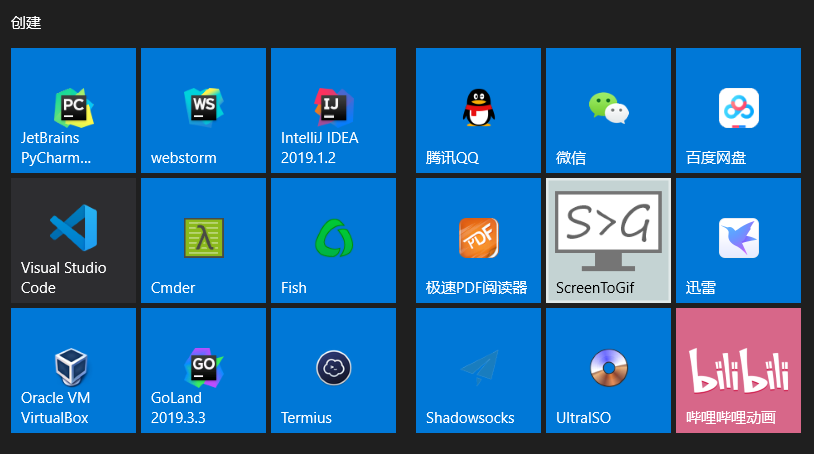Viewport: 814px width, 454px height.
Task: Launch the UltraISO disc tile
Action: (x=608, y=370)
